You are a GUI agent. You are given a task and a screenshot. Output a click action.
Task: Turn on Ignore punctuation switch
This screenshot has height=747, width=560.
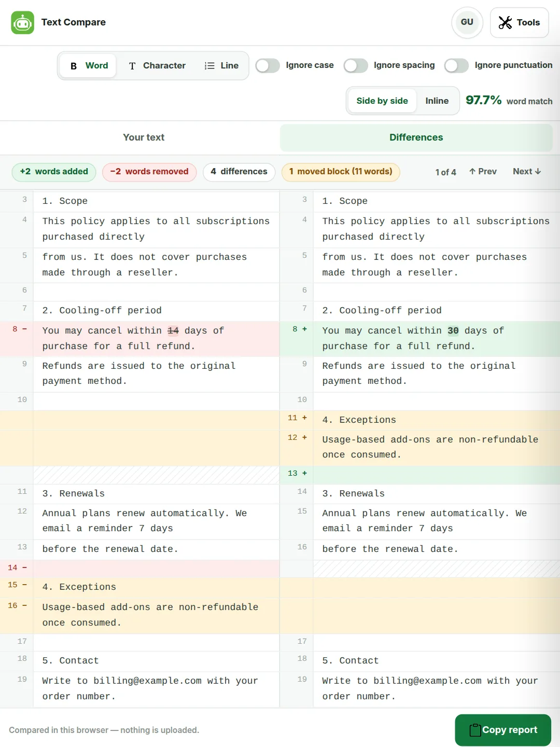click(456, 65)
